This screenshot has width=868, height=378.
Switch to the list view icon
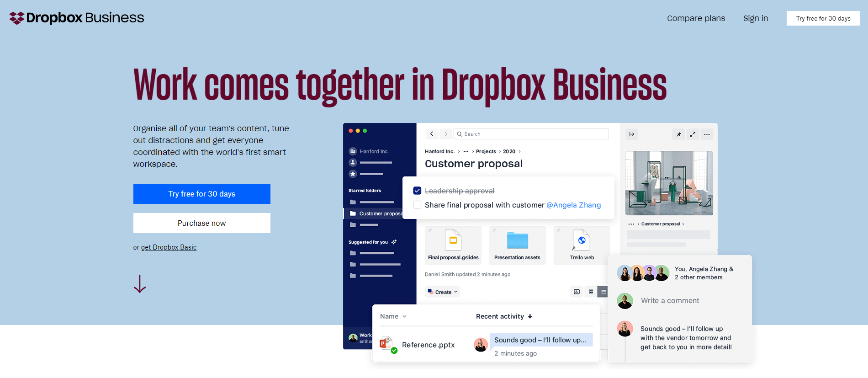coord(603,292)
